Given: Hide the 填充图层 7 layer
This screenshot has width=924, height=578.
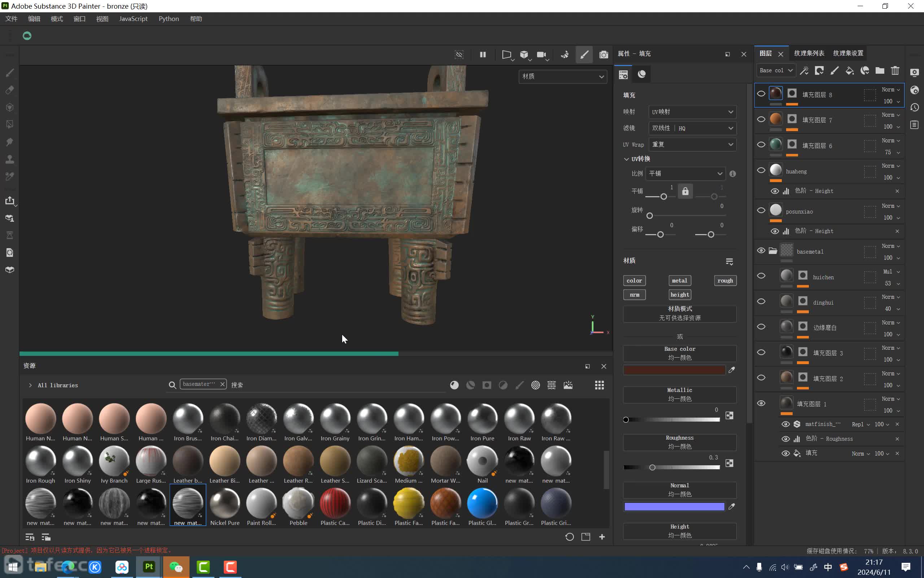Looking at the screenshot, I should (x=761, y=119).
